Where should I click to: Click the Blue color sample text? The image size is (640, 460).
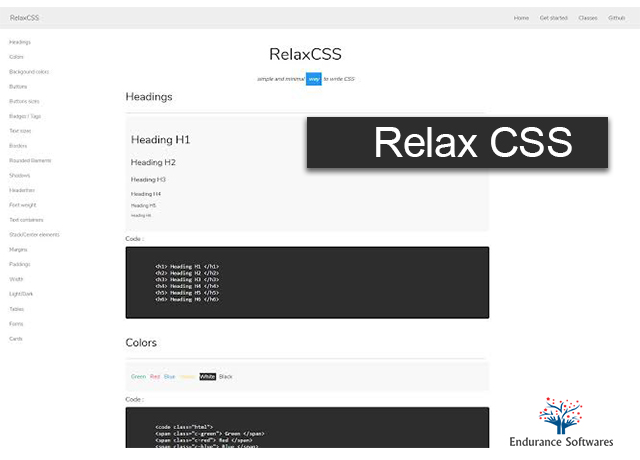click(169, 376)
